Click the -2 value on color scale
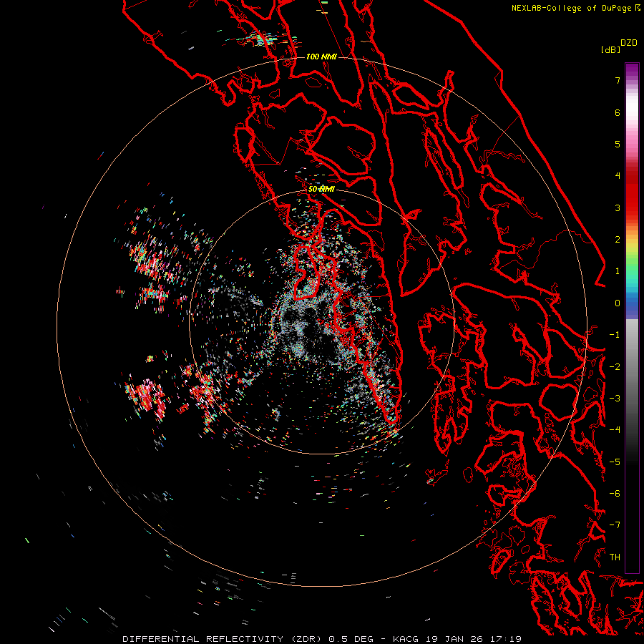644x644 pixels. tap(615, 367)
